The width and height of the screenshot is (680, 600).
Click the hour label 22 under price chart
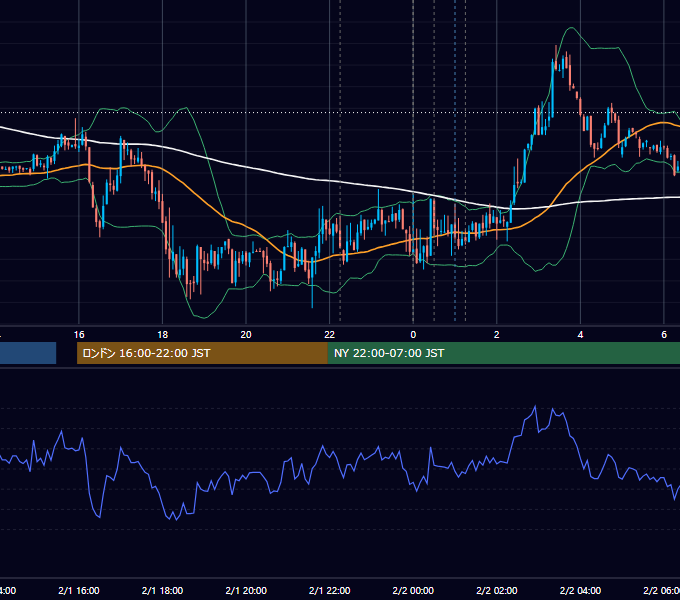click(330, 335)
